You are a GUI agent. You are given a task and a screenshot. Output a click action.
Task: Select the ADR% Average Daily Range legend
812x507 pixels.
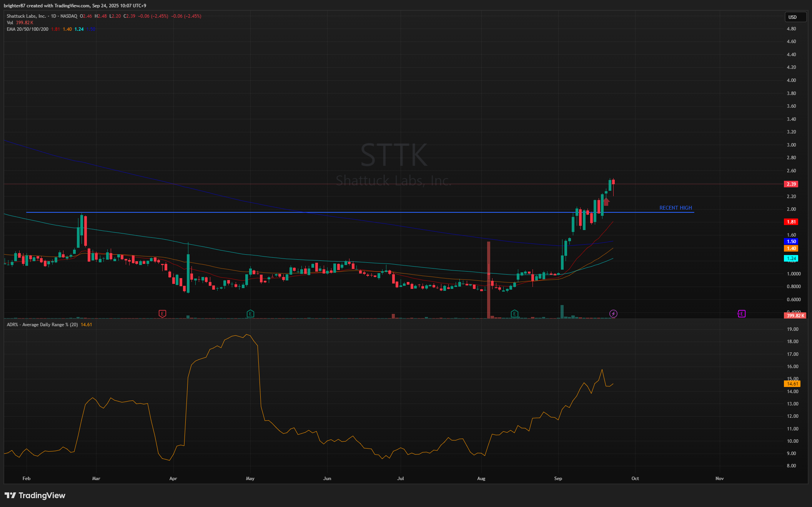pyautogui.click(x=42, y=325)
